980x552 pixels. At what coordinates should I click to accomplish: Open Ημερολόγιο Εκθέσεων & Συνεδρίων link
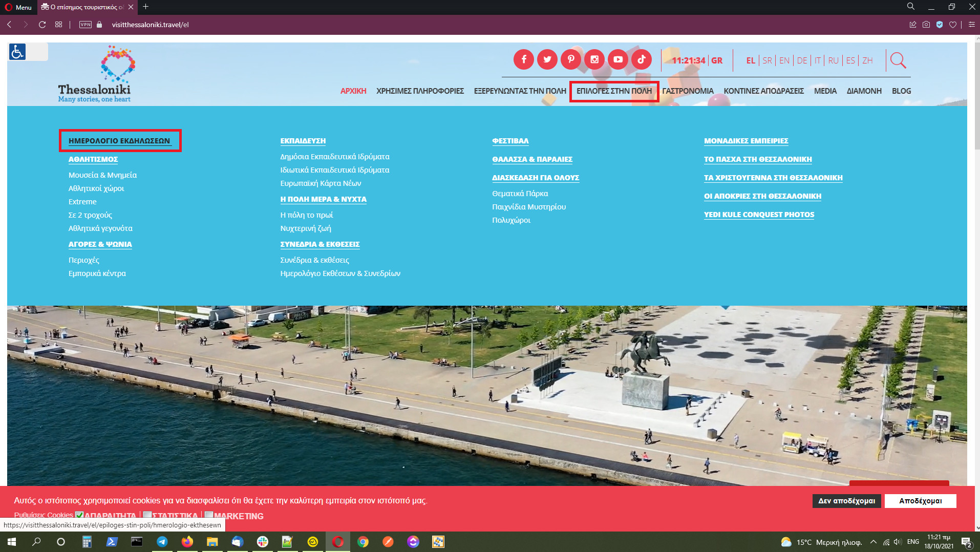point(340,273)
